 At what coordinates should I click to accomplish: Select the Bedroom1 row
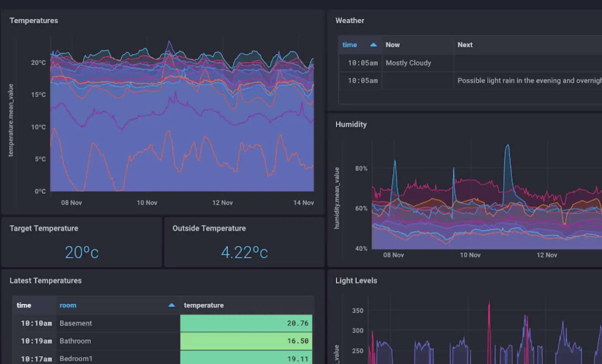tap(162, 358)
